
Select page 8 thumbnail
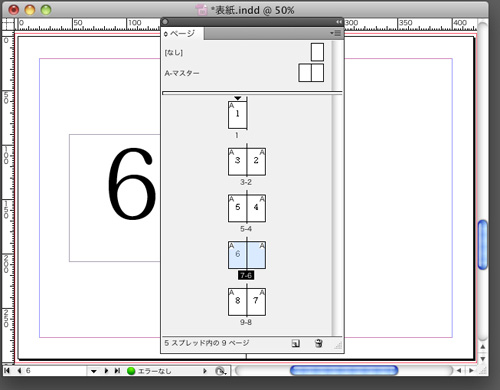237,302
